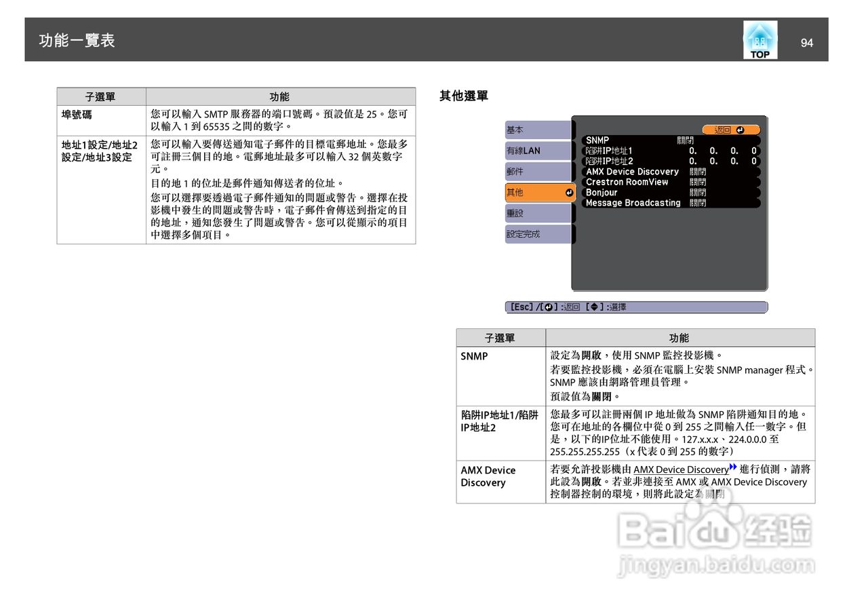
Task: Click the [Esc] 返回 / 選擇 hint bar
Action: point(636,307)
